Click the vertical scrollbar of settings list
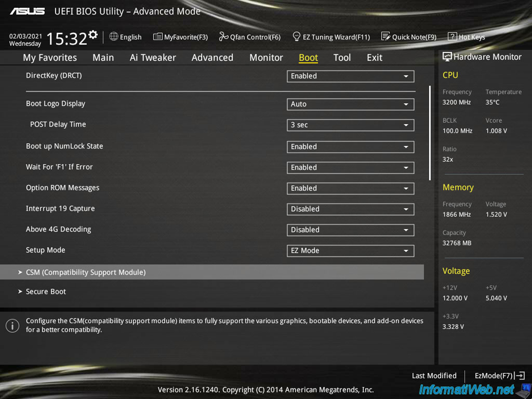This screenshot has width=532, height=399. [x=430, y=133]
